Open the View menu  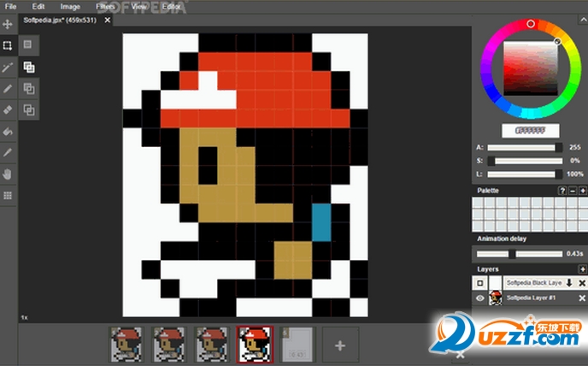tap(138, 7)
